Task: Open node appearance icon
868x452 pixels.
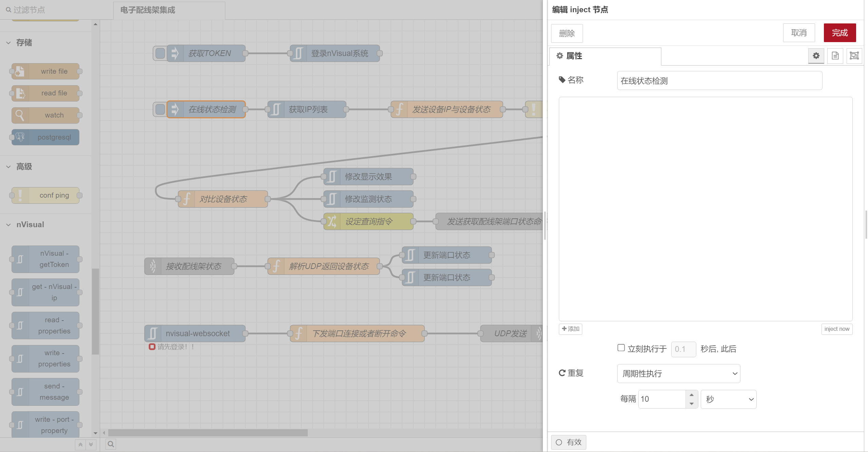Action: pos(854,56)
